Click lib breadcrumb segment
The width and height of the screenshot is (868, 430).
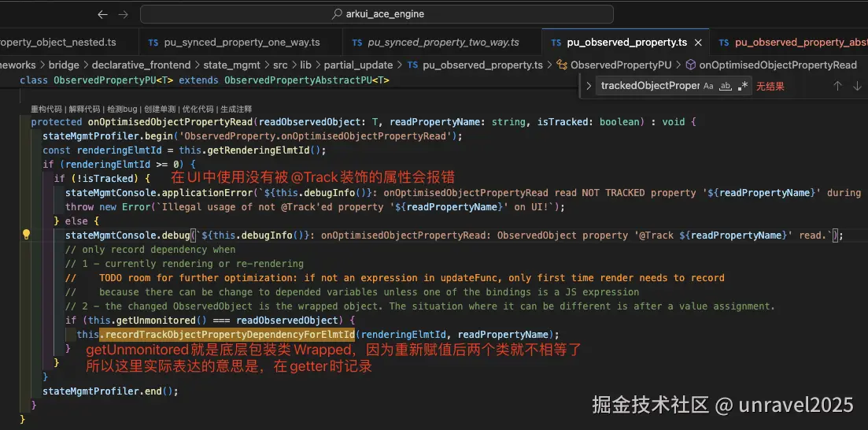pyautogui.click(x=305, y=65)
